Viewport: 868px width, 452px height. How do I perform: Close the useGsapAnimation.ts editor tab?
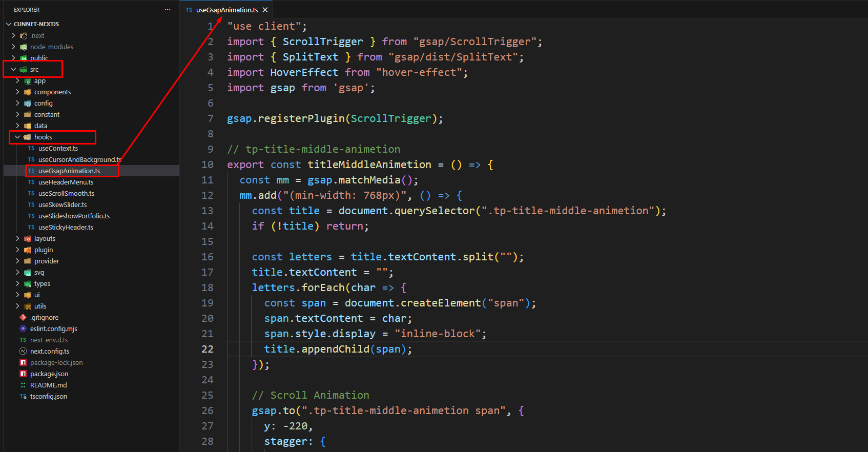tap(265, 10)
